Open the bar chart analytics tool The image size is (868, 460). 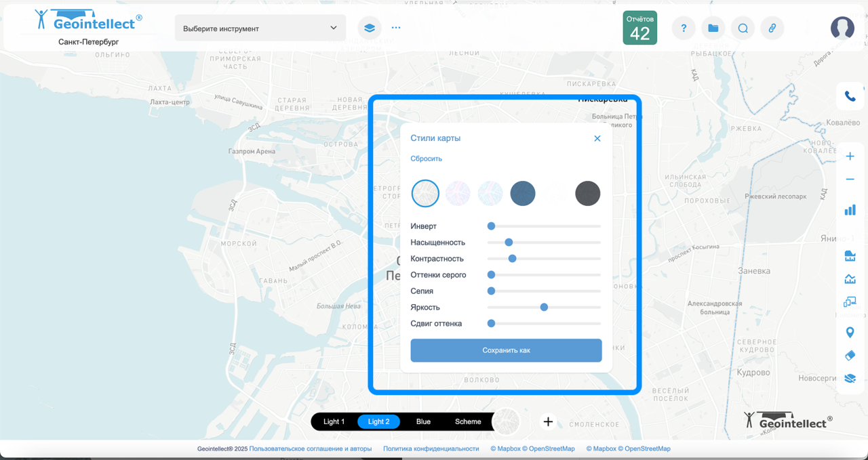click(850, 210)
